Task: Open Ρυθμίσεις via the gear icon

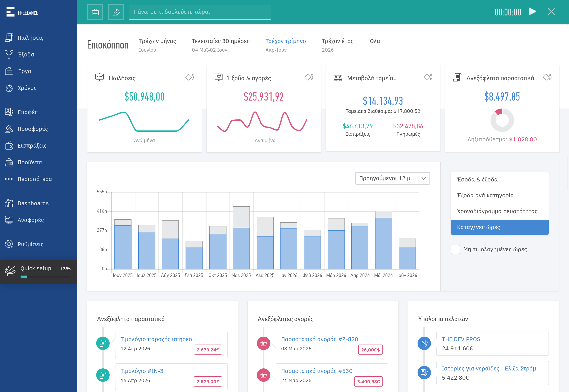Action: click(x=9, y=244)
